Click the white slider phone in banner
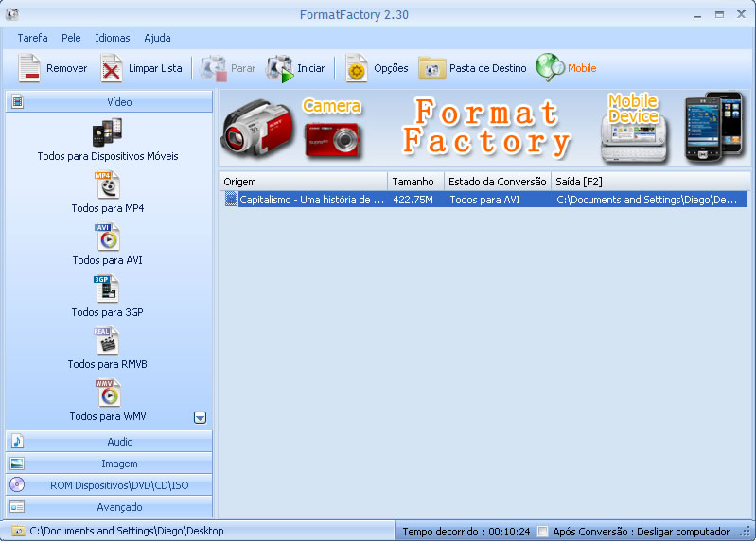The height and width of the screenshot is (543, 756). pos(635,140)
